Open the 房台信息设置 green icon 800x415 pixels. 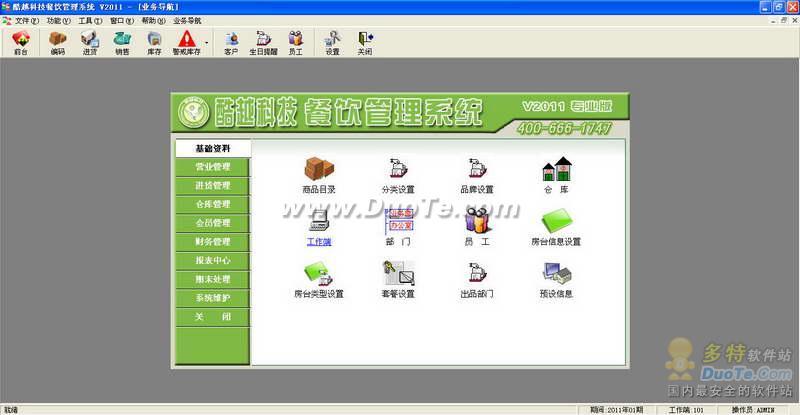tap(556, 221)
